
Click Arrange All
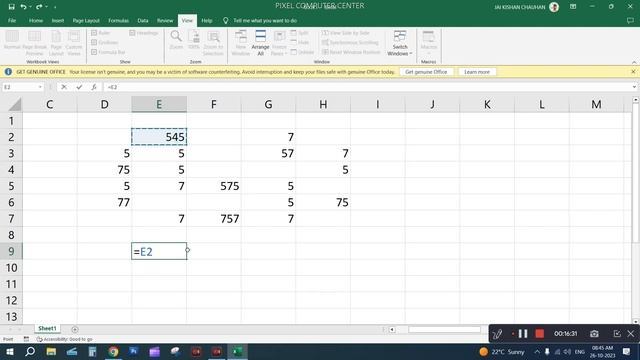coord(260,43)
